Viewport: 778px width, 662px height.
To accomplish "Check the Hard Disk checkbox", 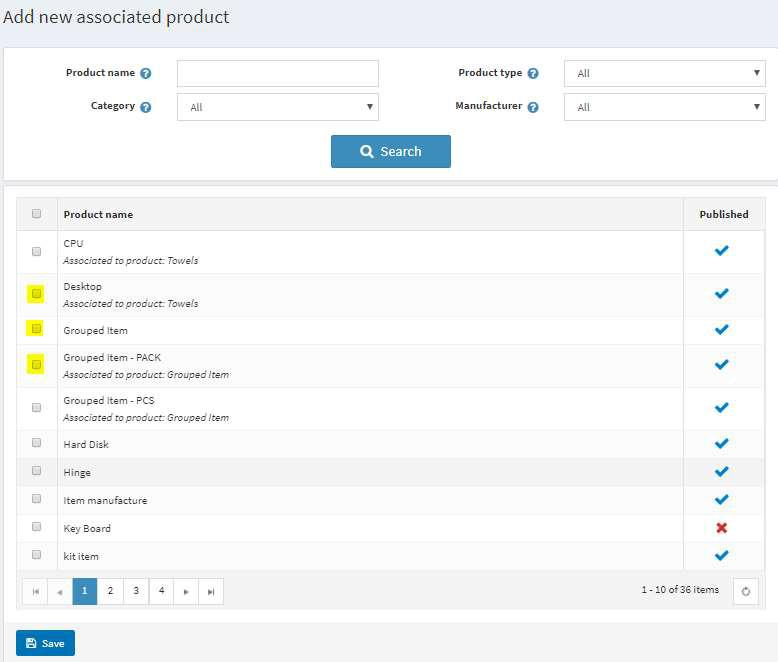I will 36,442.
